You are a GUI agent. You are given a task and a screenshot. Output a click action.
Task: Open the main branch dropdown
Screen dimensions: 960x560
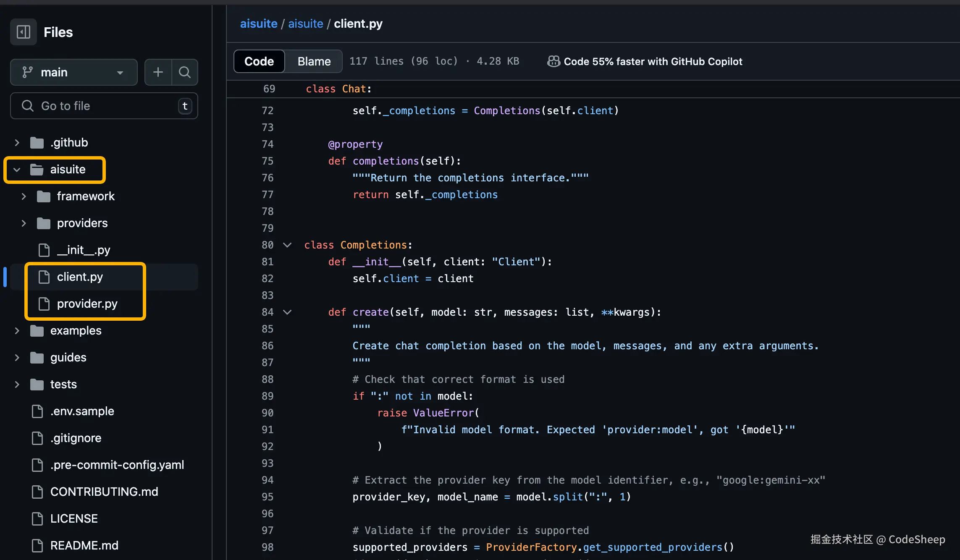coord(74,72)
